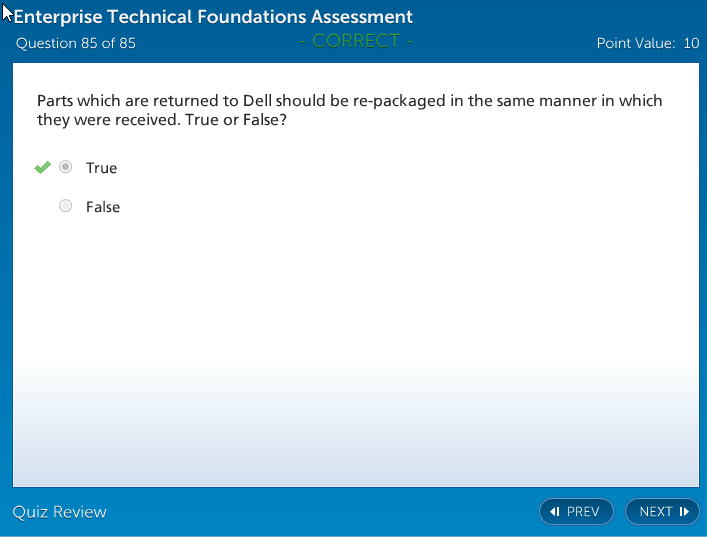Click the "False" answer label text

tap(103, 207)
